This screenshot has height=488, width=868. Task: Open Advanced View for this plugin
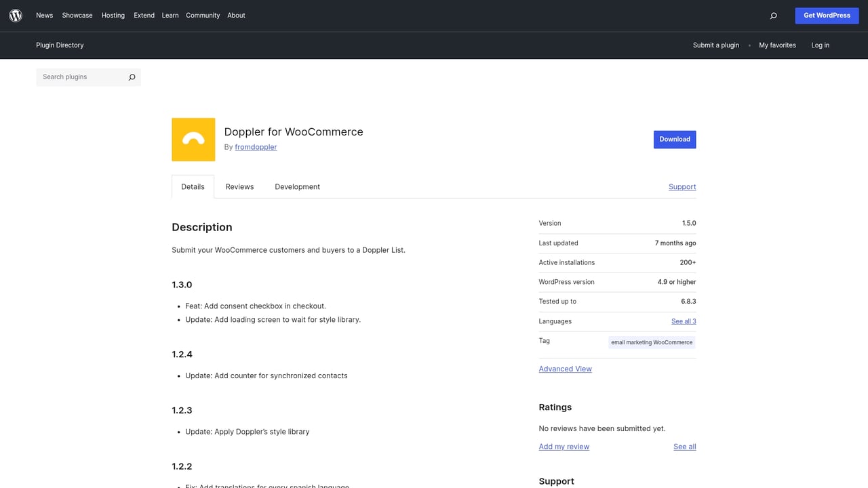(x=565, y=369)
